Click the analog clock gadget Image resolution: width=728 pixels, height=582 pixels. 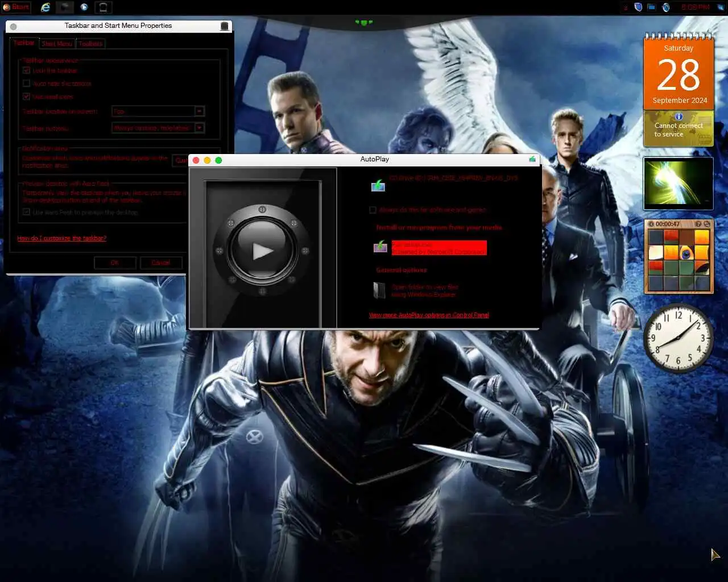click(x=678, y=338)
